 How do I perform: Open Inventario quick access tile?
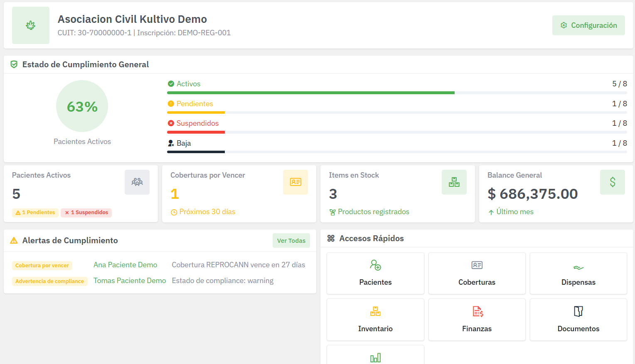[375, 320]
